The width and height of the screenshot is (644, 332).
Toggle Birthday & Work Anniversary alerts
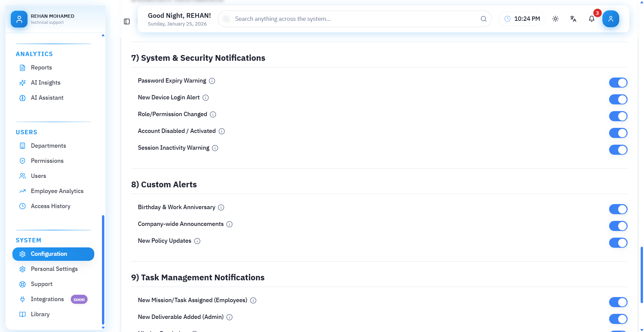point(618,209)
